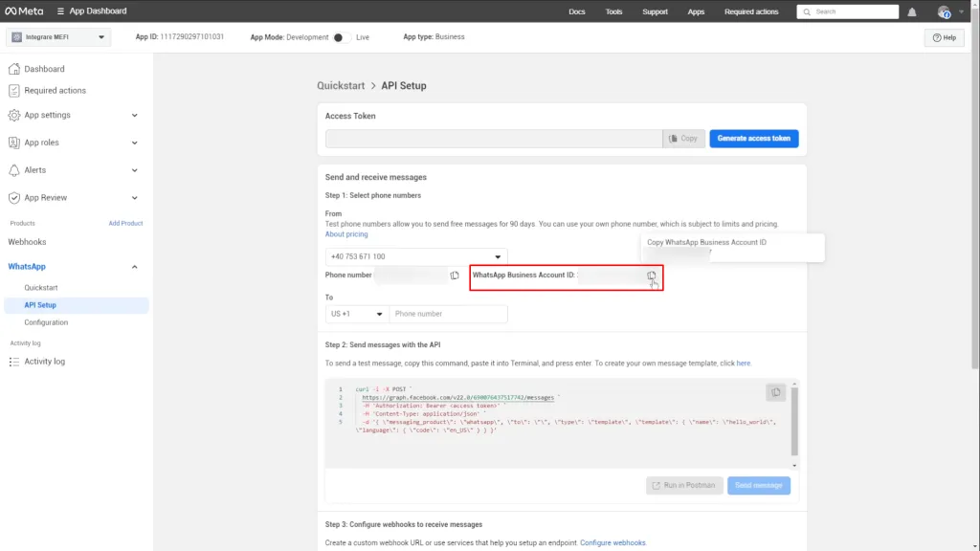Click the access token text field
This screenshot has width=980, height=551.
click(494, 138)
